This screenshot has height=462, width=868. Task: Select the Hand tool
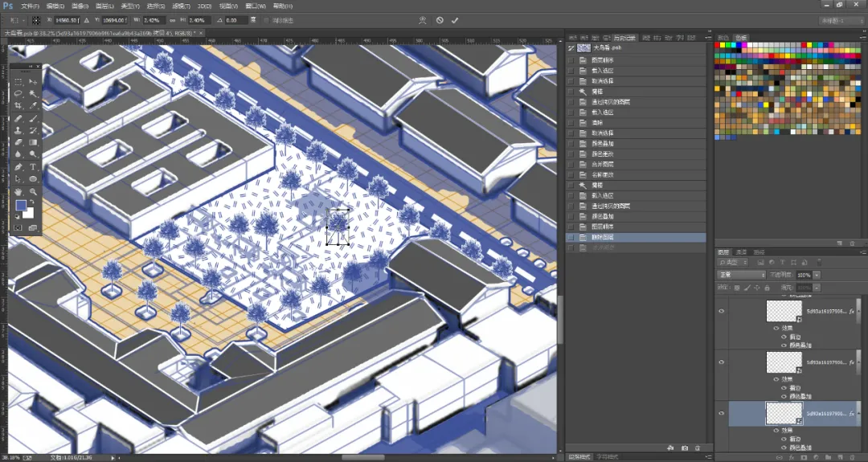[x=18, y=191]
